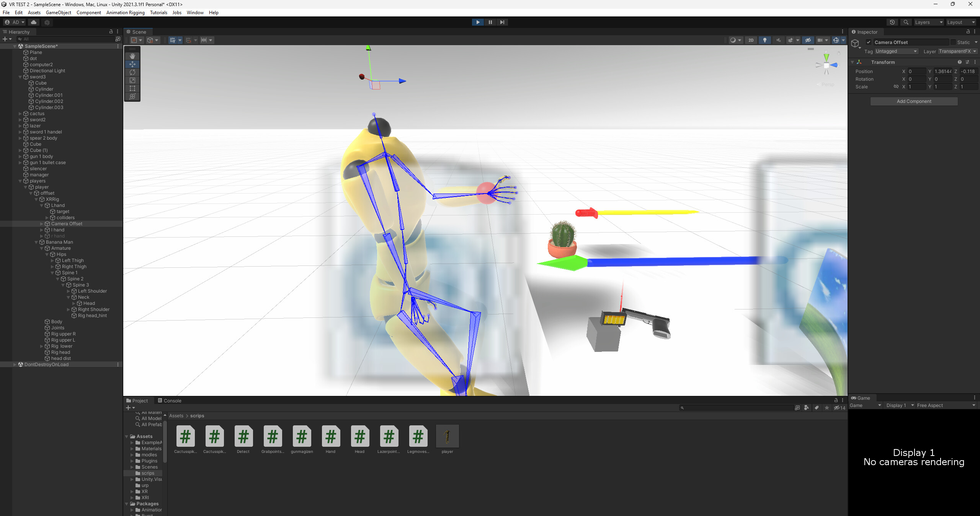Click the search icon in the top toolbar

point(906,22)
